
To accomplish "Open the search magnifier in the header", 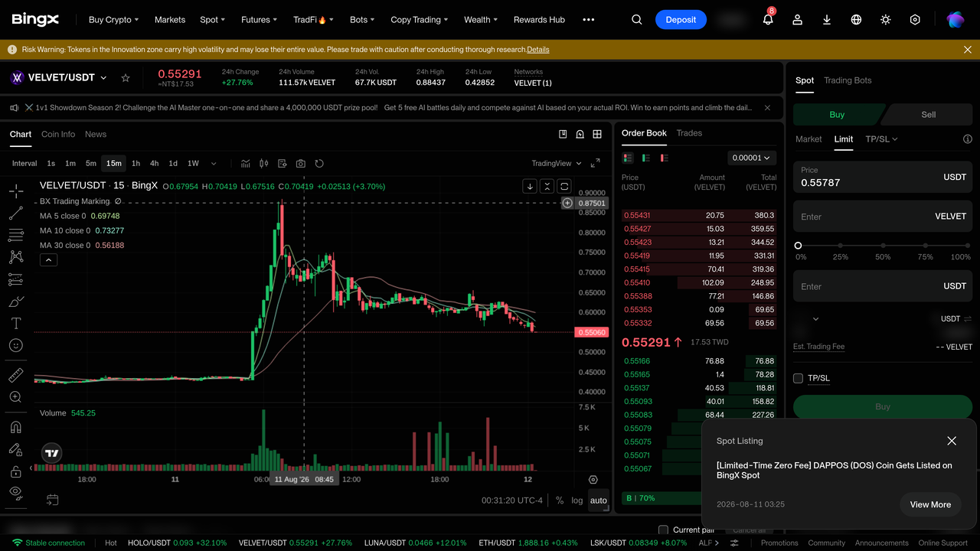I will click(x=637, y=20).
